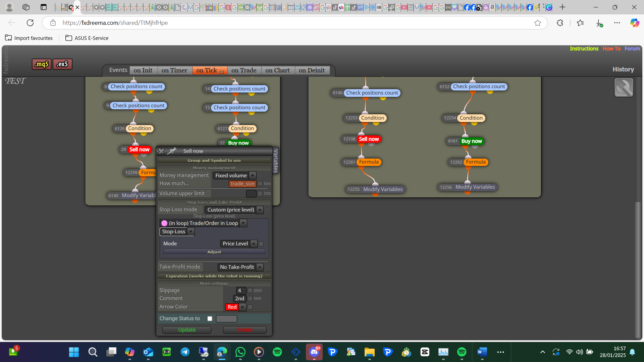Open browser Downloads
Image resolution: width=644 pixels, height=362 pixels.
[599, 23]
